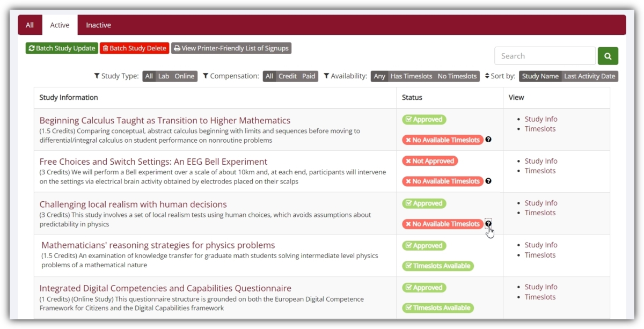The height and width of the screenshot is (329, 644).
Task: View Timeslots for Mathematicians' reasoning strategies study
Action: tap(540, 255)
